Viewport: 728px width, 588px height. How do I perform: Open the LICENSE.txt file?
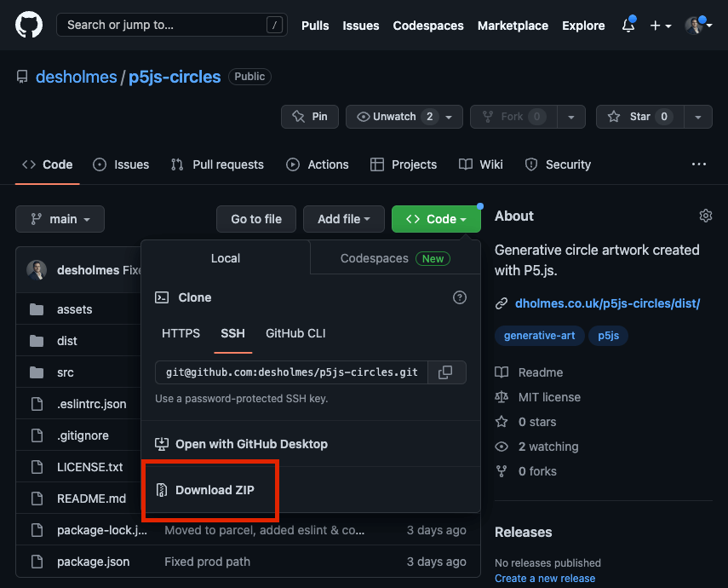89,467
